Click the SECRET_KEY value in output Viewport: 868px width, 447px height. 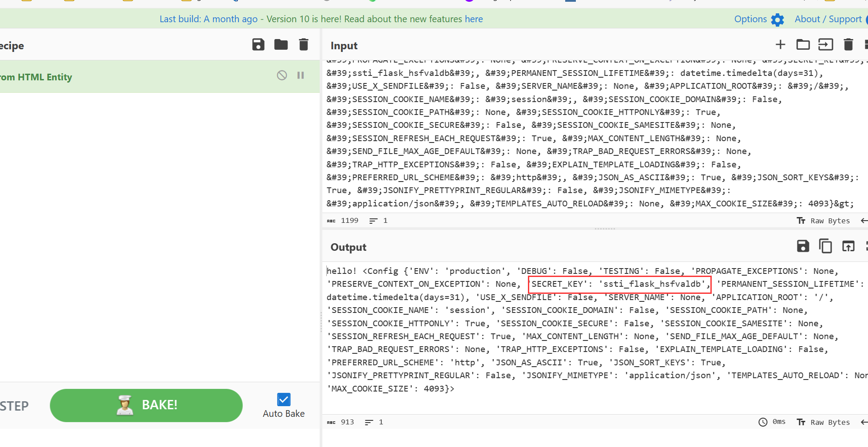652,284
